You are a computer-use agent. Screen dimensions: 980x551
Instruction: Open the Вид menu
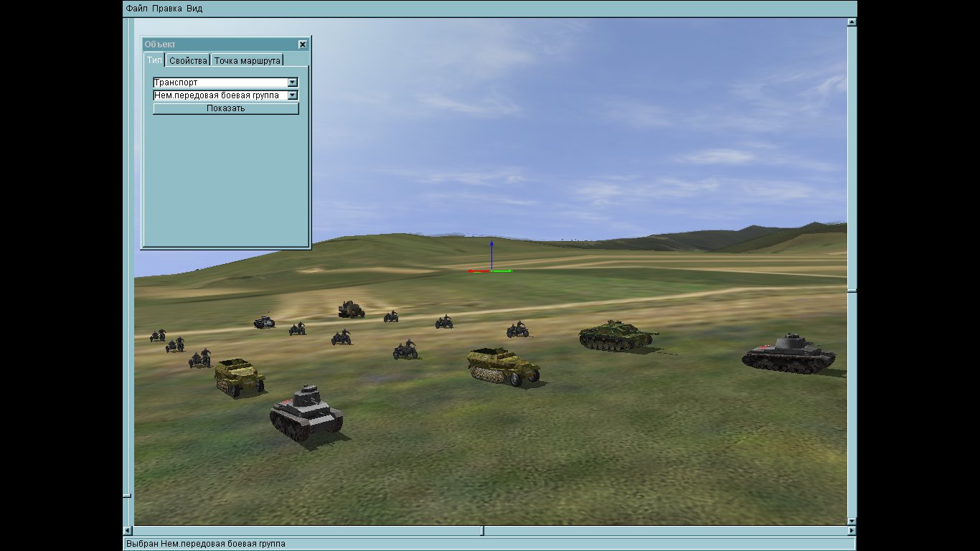pos(194,9)
